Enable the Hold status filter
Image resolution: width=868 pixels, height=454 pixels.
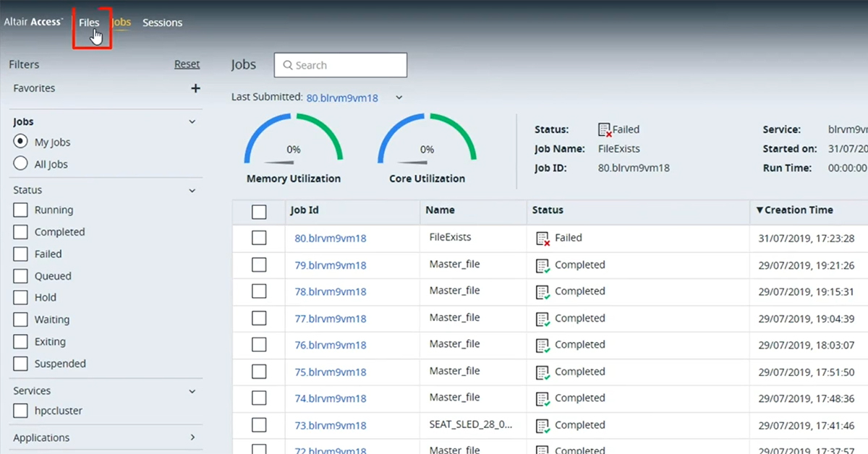(21, 297)
